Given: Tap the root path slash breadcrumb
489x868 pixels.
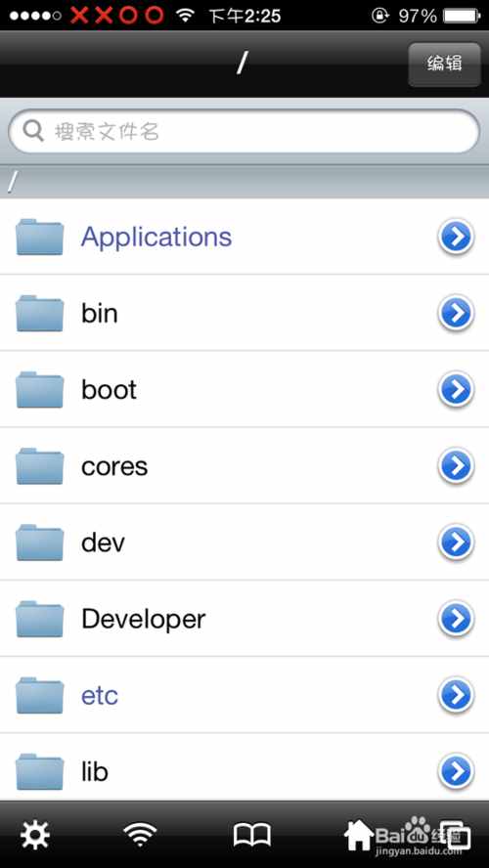Looking at the screenshot, I should 14,182.
